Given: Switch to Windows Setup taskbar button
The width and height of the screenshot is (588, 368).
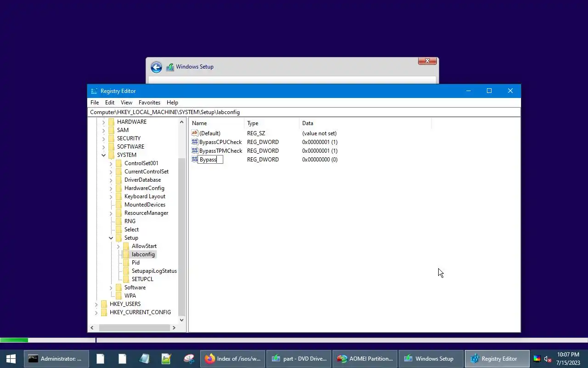Looking at the screenshot, I should tap(431, 359).
